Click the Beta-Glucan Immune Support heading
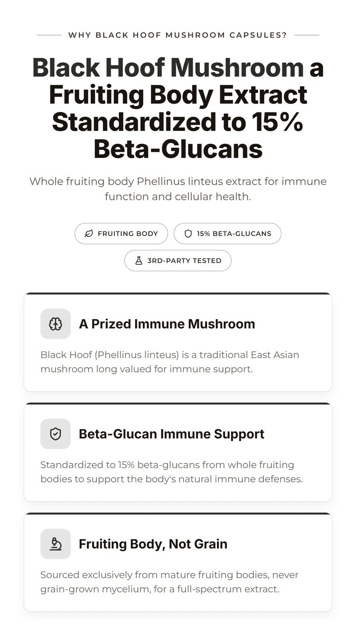Screen dimensions: 356x644 click(x=171, y=434)
